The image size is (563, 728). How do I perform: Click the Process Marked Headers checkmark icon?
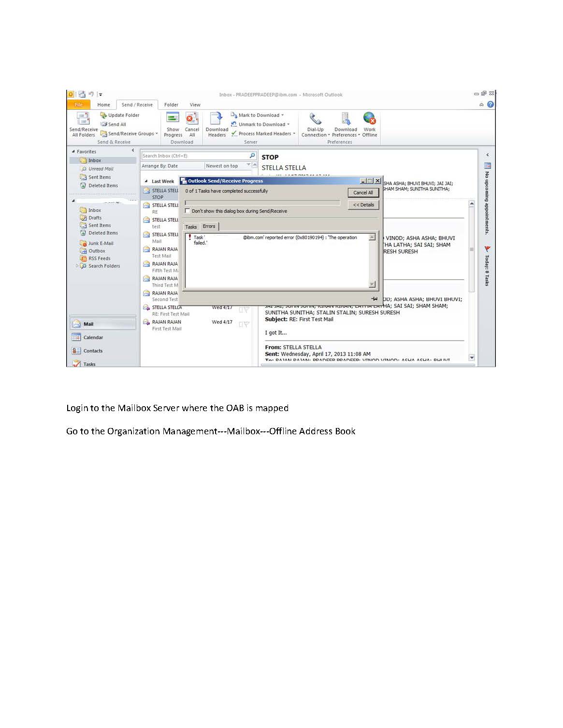point(234,133)
